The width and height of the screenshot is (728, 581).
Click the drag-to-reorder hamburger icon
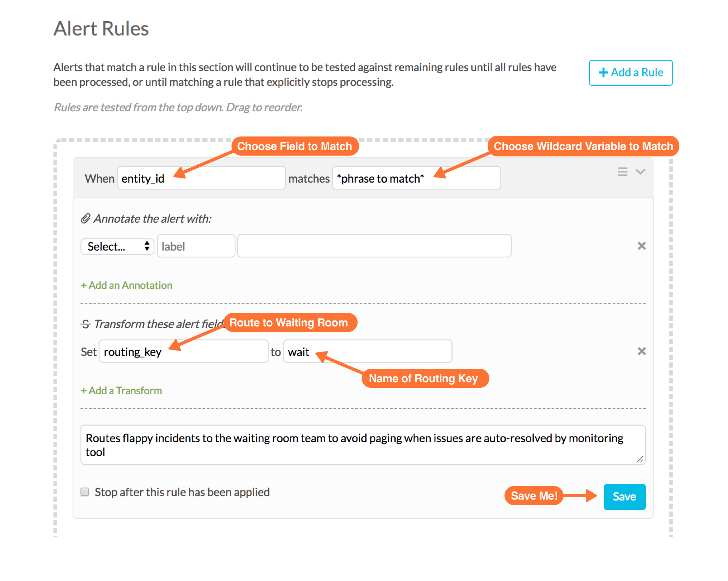[622, 172]
